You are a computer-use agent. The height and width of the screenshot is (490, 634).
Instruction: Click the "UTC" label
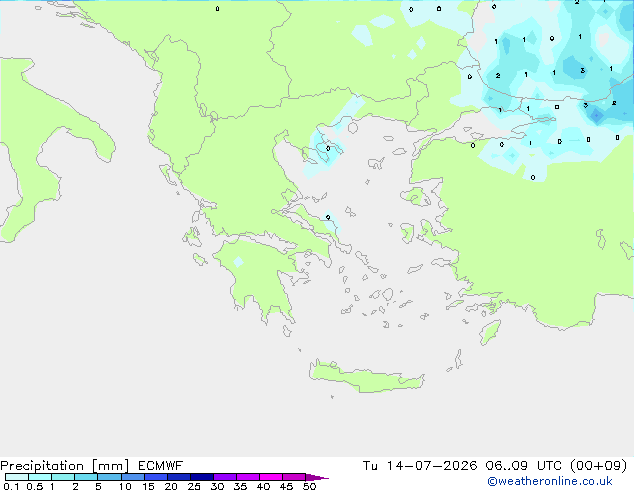click(x=549, y=466)
